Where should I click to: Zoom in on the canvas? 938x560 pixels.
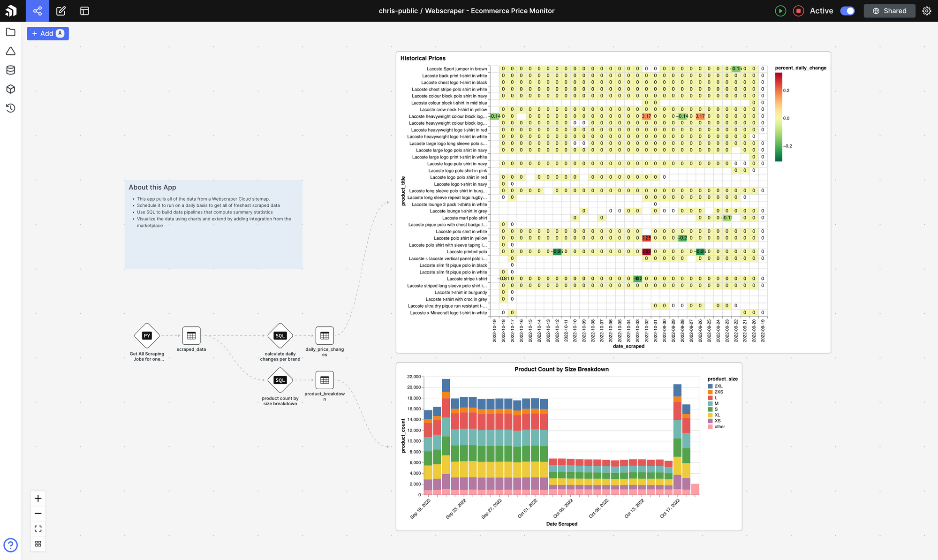[x=38, y=499]
